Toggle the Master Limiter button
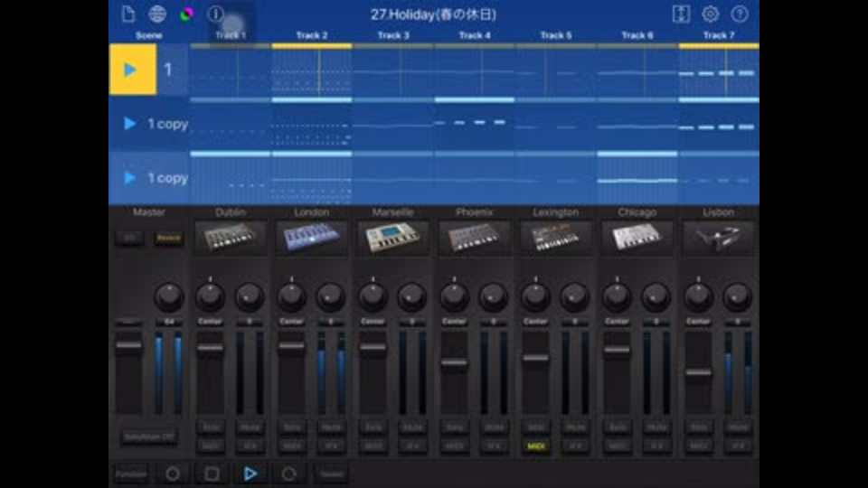 point(129,238)
